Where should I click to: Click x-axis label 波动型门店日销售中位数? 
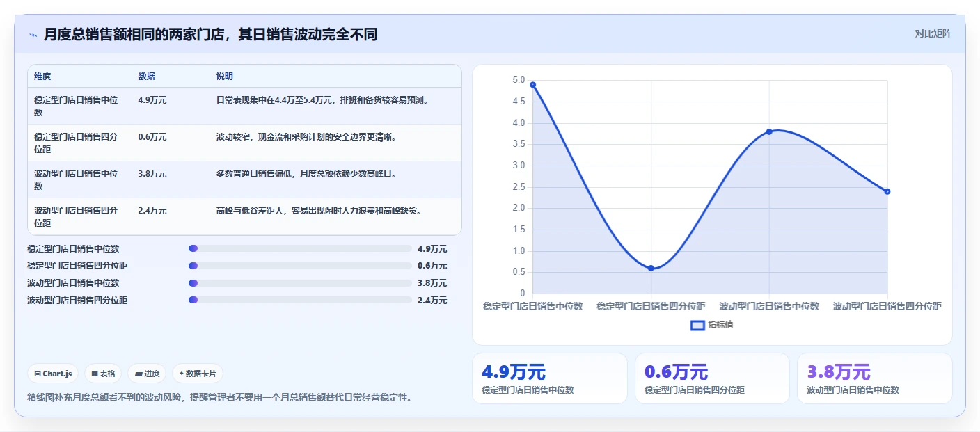click(x=769, y=306)
